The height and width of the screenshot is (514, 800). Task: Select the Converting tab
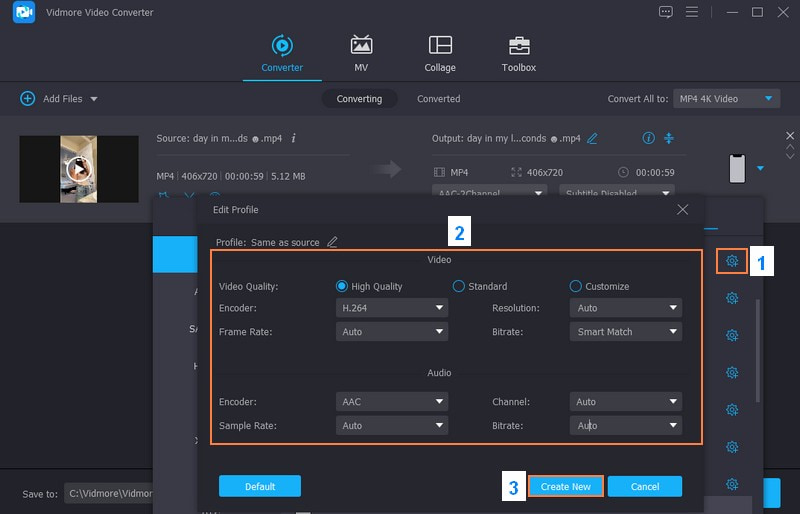pyautogui.click(x=359, y=99)
